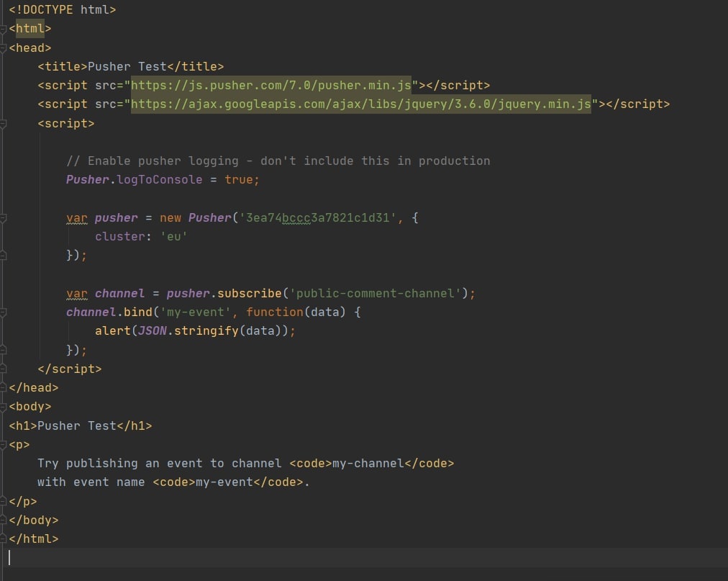
Task: Click the 'new' keyword before Pusher
Action: pos(170,218)
